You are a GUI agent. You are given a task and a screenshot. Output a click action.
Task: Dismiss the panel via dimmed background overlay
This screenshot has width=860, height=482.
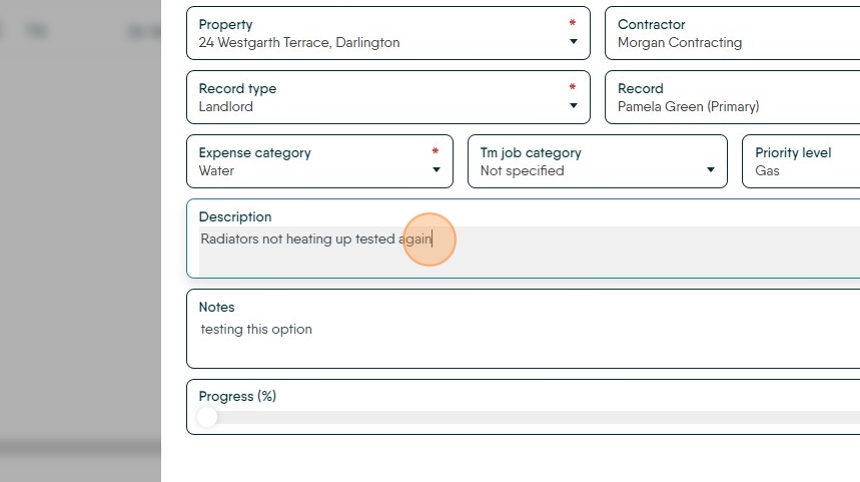80,241
